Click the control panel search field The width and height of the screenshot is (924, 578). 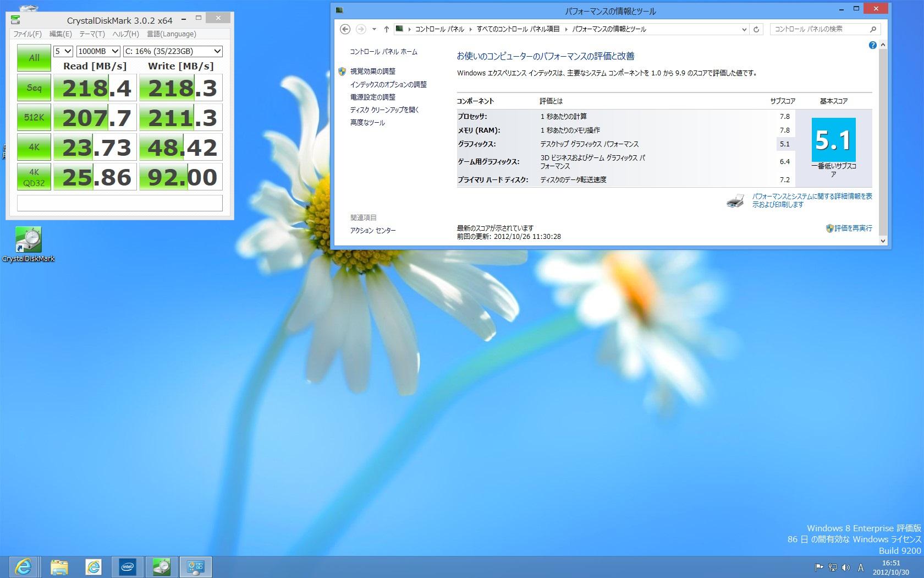(818, 29)
